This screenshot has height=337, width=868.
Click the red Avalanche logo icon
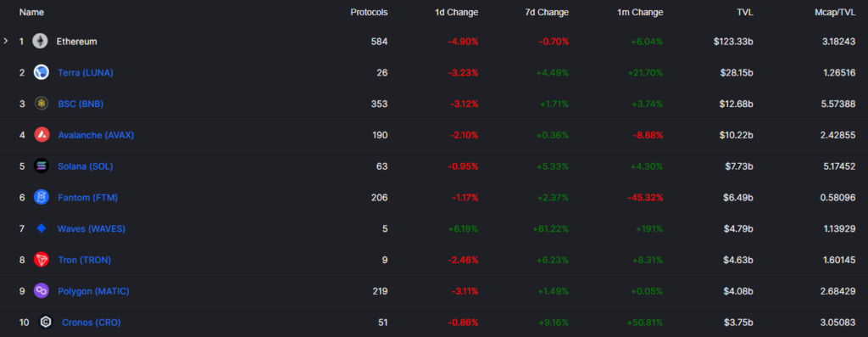click(x=42, y=135)
